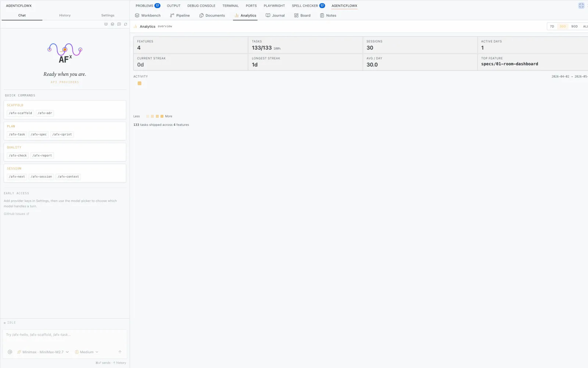Select the 30D time range
588x368 pixels.
[x=563, y=26]
